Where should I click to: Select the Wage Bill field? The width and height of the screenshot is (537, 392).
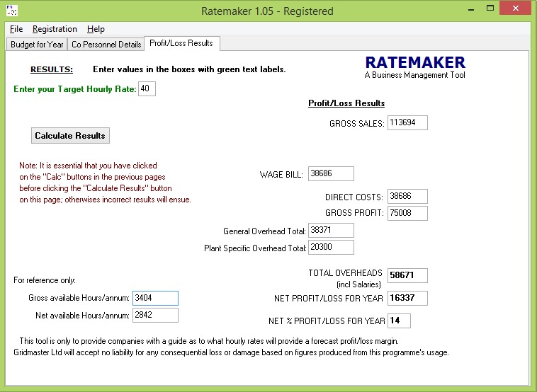click(x=330, y=174)
